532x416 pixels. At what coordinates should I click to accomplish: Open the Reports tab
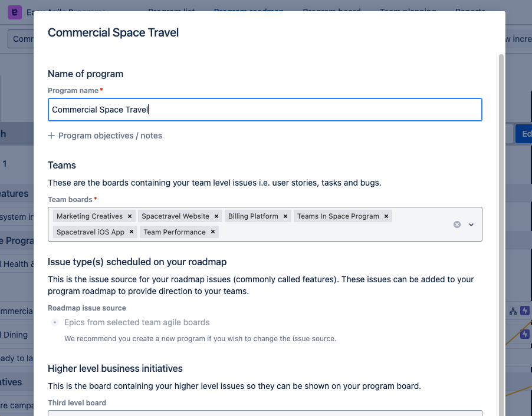471,11
